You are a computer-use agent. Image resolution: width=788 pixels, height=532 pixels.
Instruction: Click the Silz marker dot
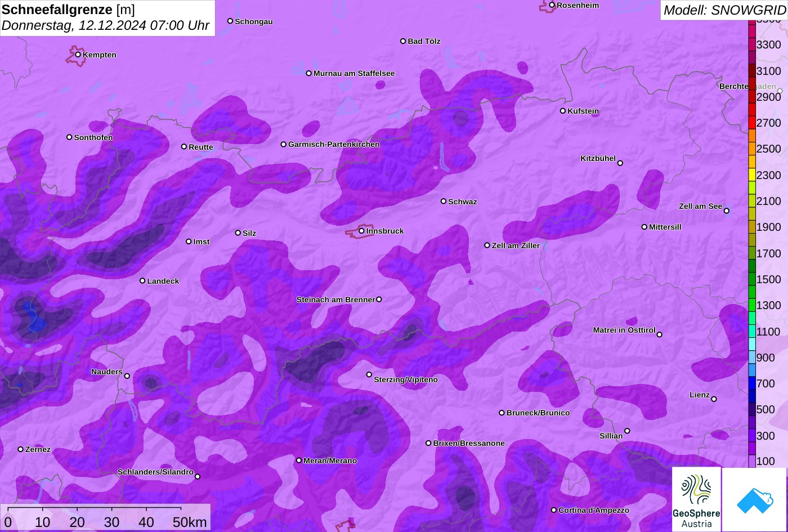(238, 233)
